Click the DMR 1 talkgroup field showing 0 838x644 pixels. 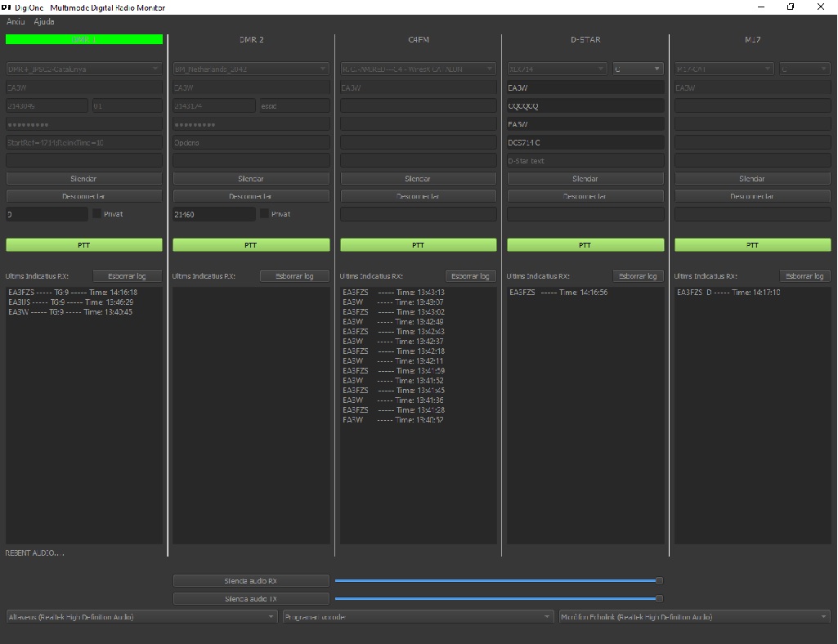coord(47,214)
